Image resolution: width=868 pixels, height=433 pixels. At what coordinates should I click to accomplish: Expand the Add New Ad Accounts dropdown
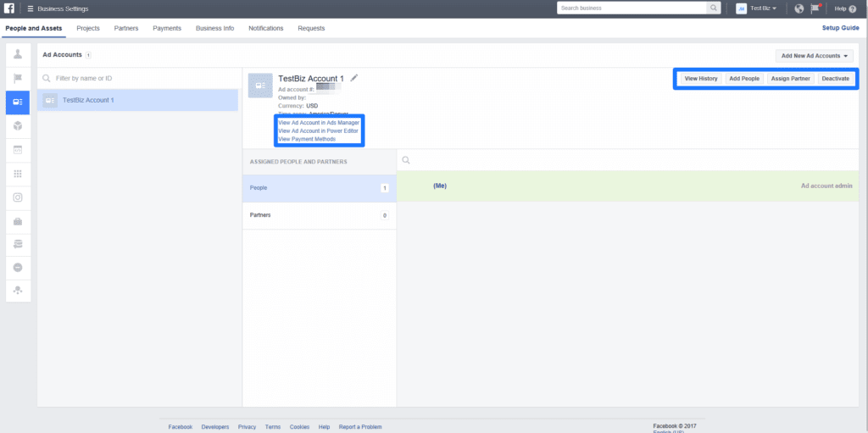(815, 56)
